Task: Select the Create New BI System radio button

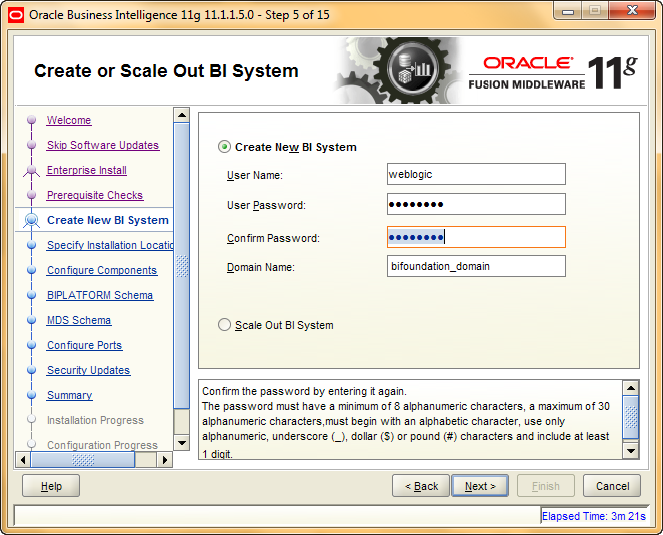Action: pyautogui.click(x=224, y=147)
